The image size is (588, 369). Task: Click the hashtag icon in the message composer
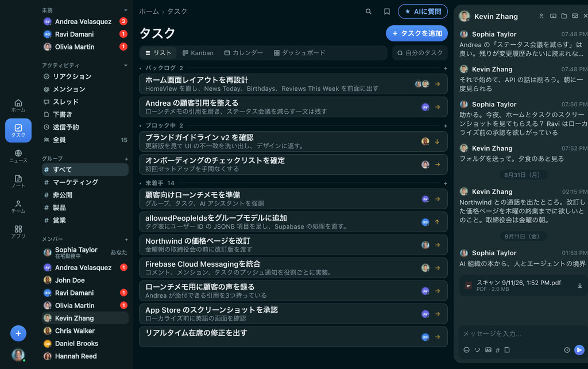coord(498,350)
